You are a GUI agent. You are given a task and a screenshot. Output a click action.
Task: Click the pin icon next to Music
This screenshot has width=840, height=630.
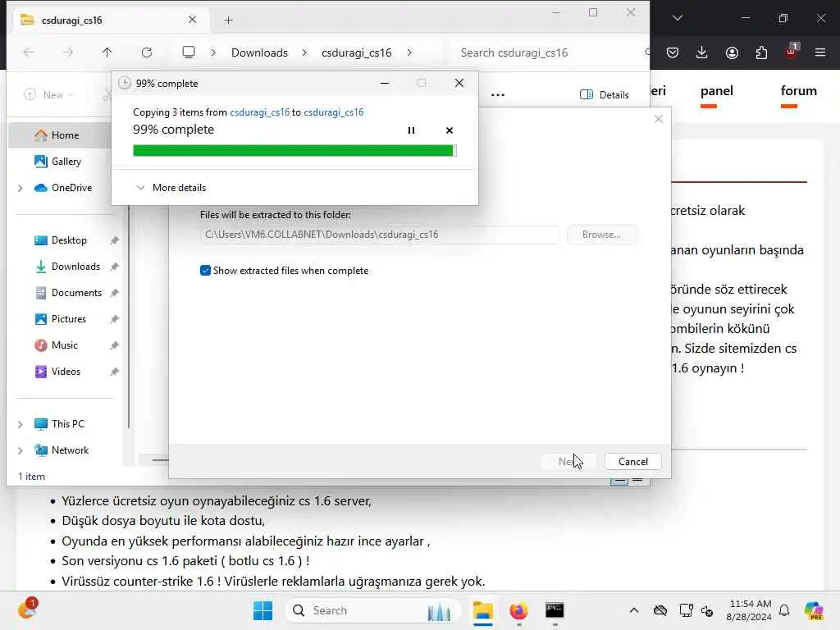click(x=114, y=345)
